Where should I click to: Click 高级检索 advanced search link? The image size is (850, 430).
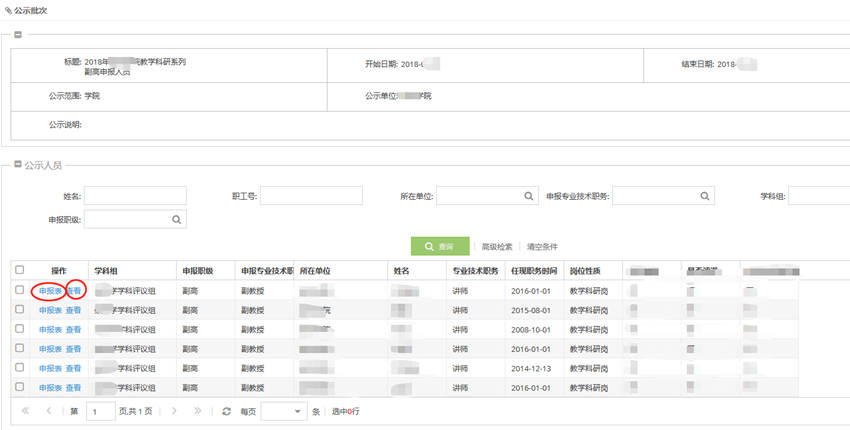tap(497, 246)
